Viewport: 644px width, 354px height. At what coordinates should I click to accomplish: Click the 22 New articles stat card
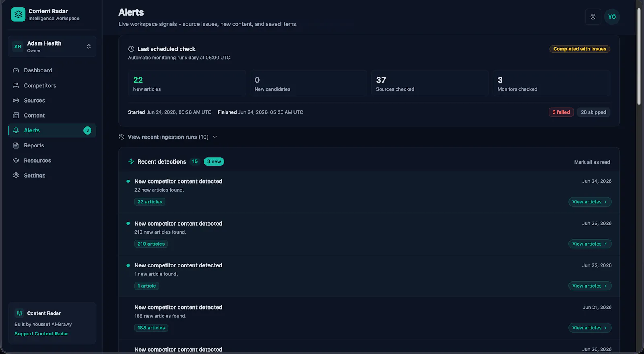coord(187,83)
